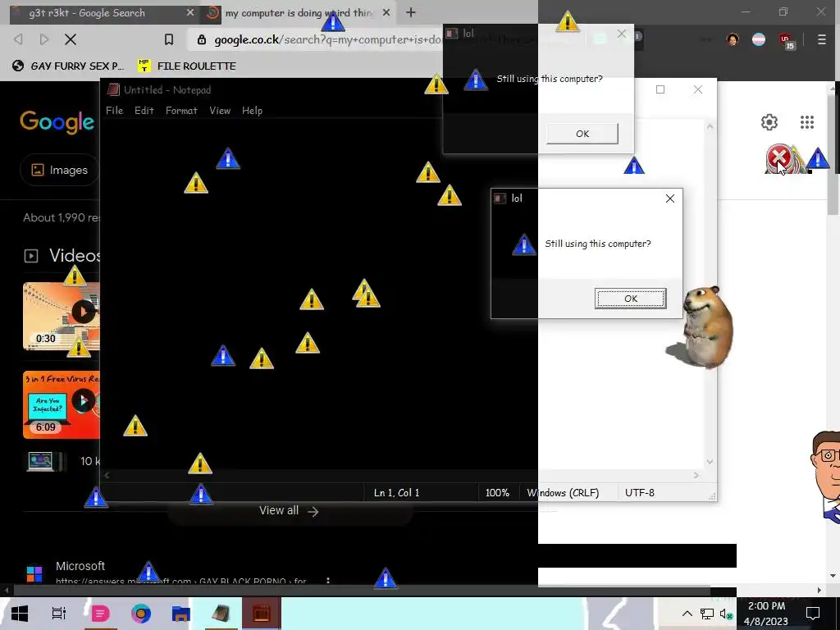Open File Explorer from the taskbar
Image resolution: width=840 pixels, height=630 pixels.
180,614
